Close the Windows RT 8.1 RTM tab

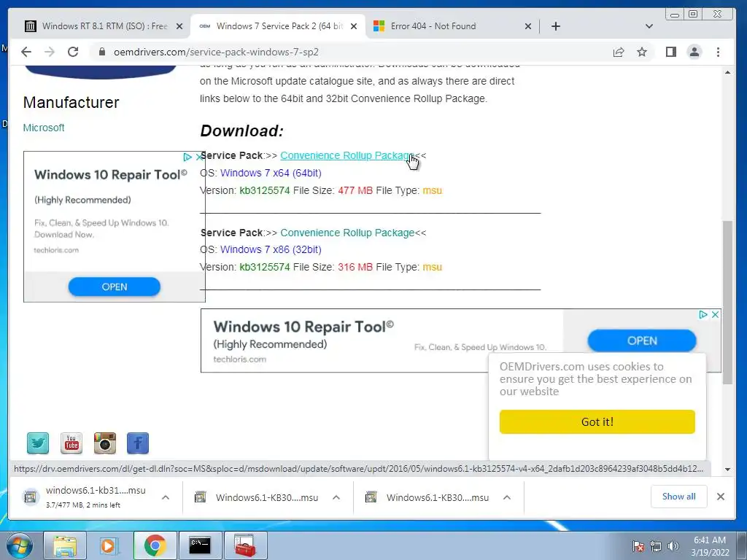179,26
